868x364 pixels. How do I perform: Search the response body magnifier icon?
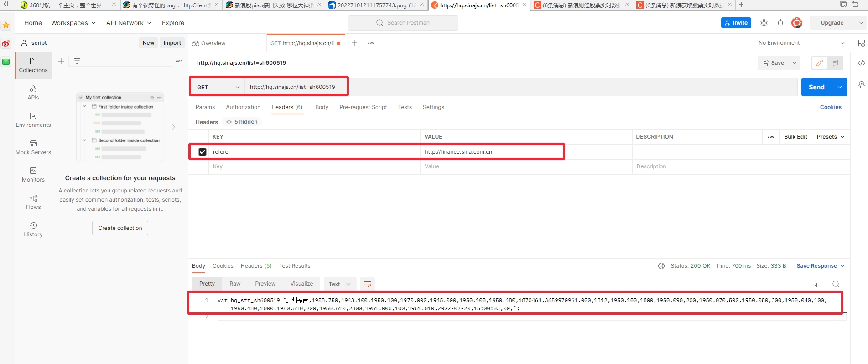point(836,284)
